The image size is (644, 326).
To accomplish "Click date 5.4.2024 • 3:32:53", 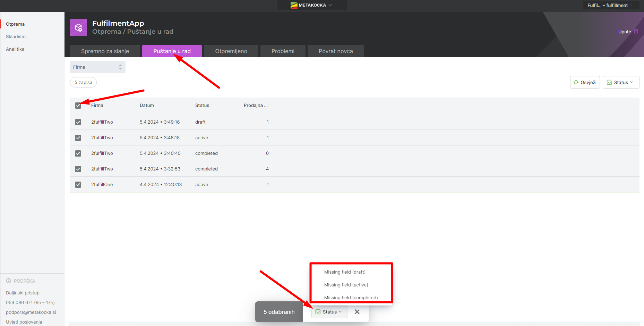I will (x=160, y=169).
